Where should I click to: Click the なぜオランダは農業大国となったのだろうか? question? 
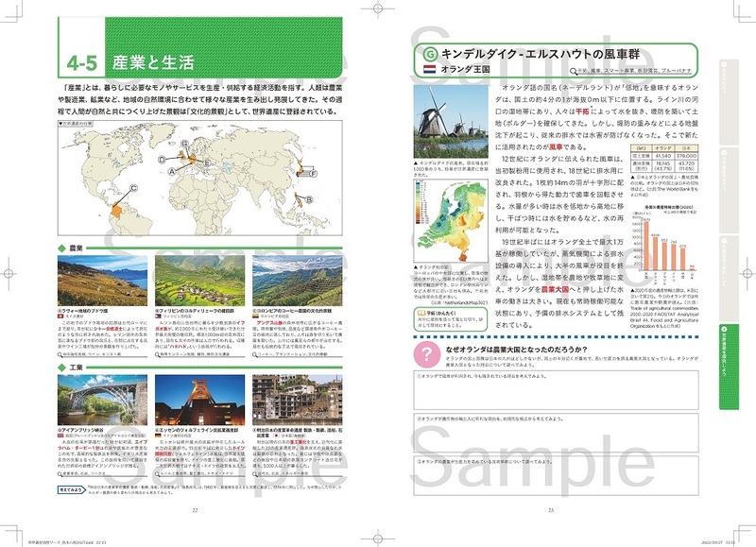(516, 350)
